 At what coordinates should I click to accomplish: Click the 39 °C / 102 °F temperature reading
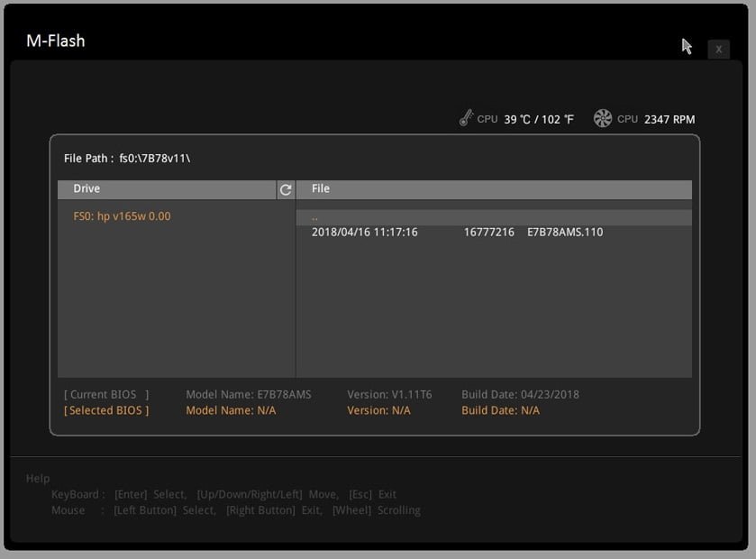click(538, 119)
